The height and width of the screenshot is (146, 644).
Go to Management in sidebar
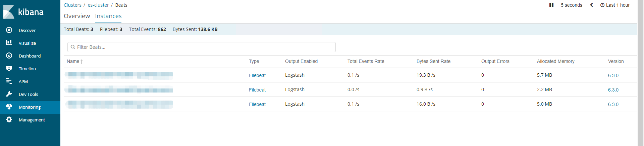[x=32, y=120]
